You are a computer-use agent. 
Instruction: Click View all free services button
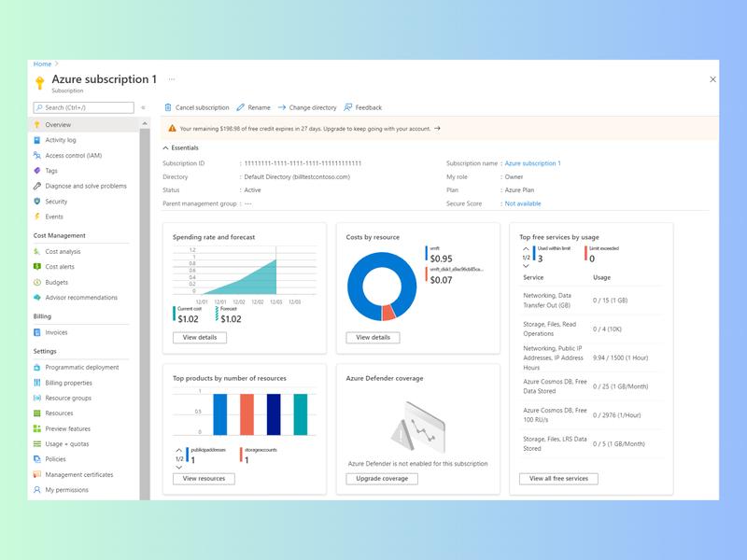(x=558, y=479)
